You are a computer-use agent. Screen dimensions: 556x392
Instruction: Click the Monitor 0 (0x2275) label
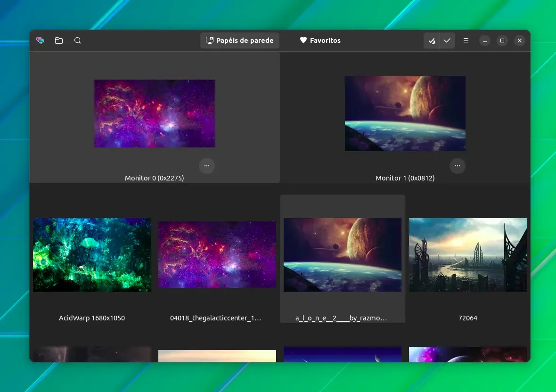click(154, 178)
